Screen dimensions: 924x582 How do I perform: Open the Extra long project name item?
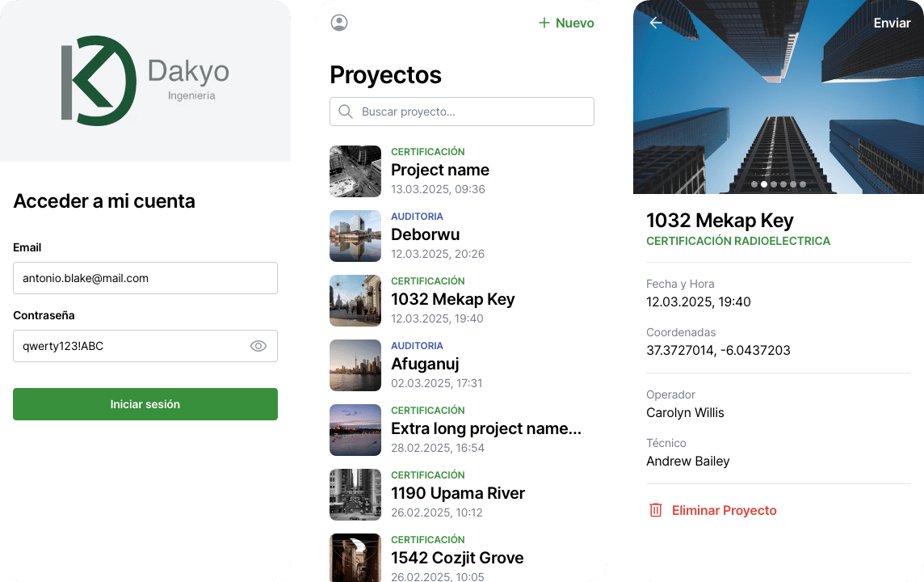click(461, 430)
